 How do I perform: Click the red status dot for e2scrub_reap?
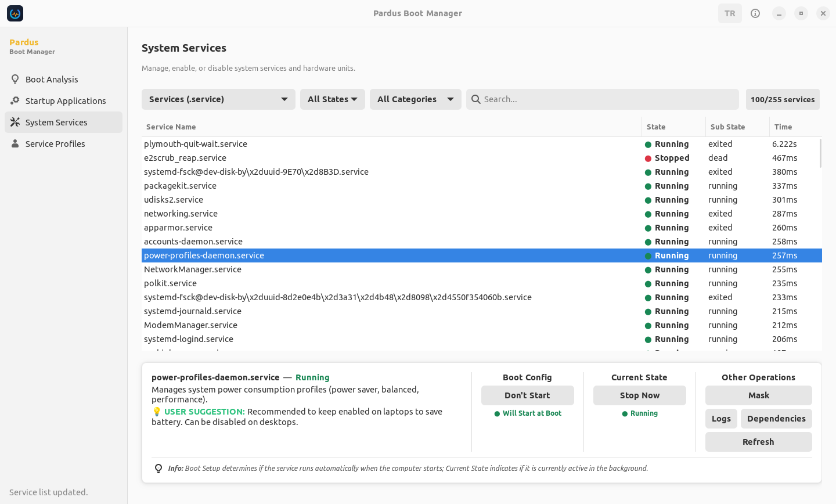click(648, 159)
